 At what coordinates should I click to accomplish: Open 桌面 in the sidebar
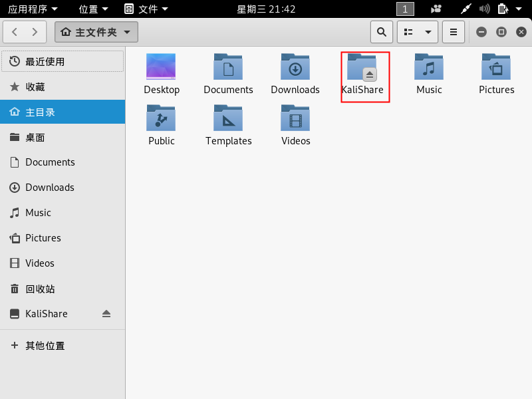coord(63,138)
